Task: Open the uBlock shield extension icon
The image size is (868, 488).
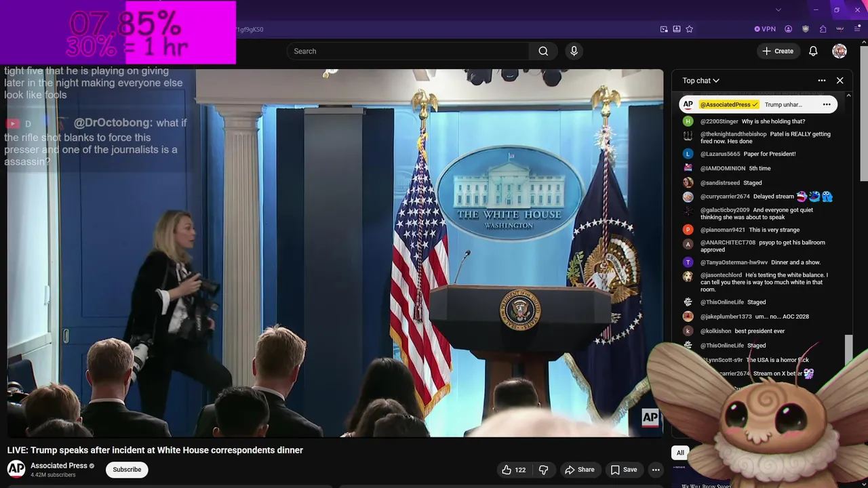Action: coord(806,29)
